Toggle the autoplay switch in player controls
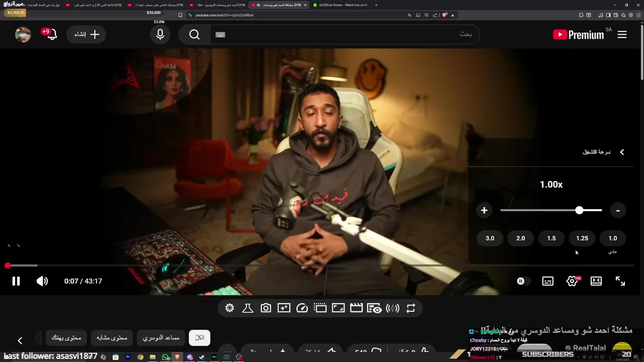The height and width of the screenshot is (362, 644). [523, 281]
